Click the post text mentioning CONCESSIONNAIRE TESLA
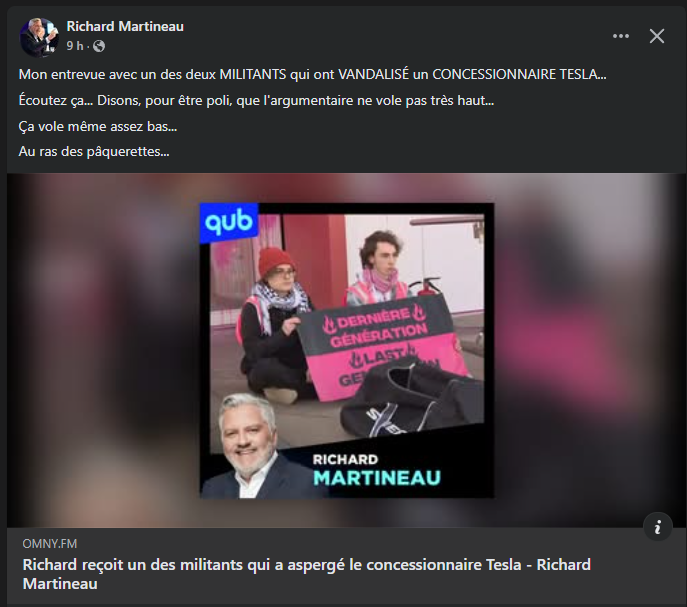Viewport: 687px width, 607px height. (312, 75)
